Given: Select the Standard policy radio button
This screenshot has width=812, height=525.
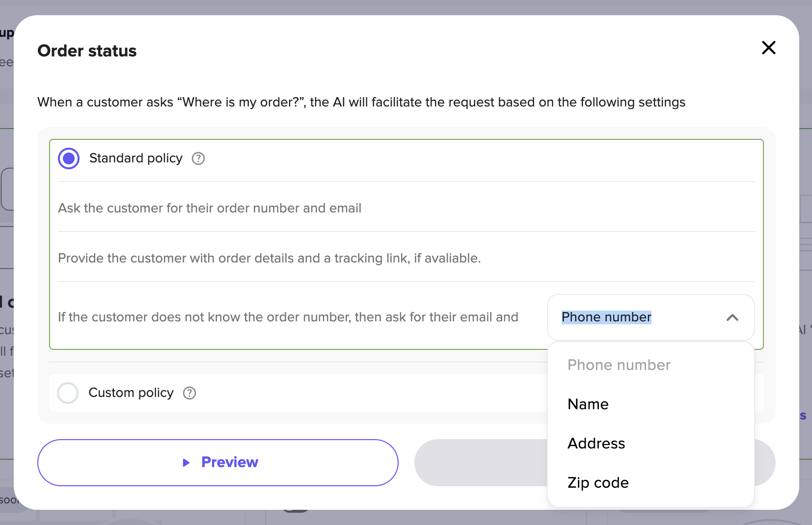Looking at the screenshot, I should [x=69, y=158].
